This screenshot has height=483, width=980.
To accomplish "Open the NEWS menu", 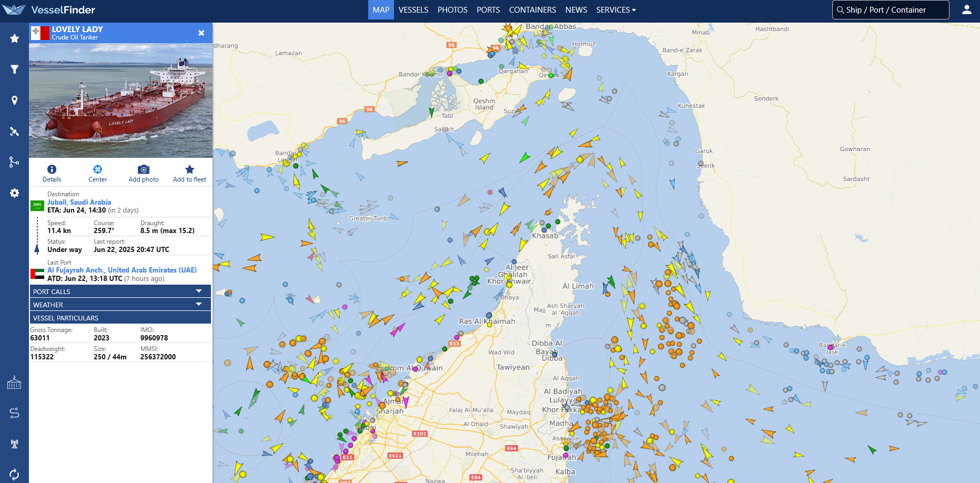I will point(576,9).
